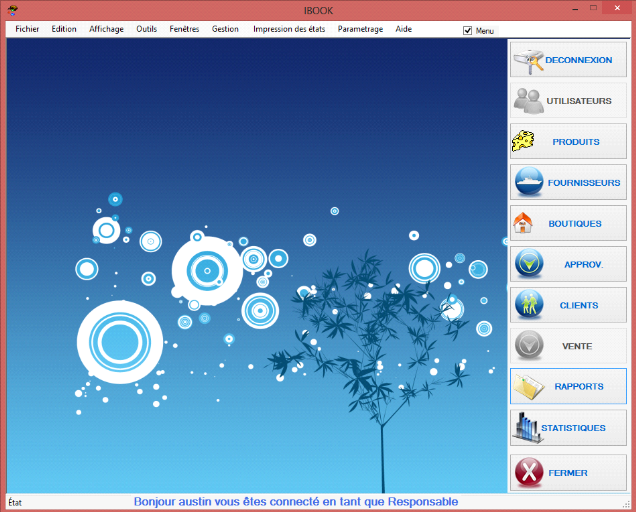Screen dimensions: 636x512
Task: Open CLIENTS using the people icon
Action: click(528, 305)
